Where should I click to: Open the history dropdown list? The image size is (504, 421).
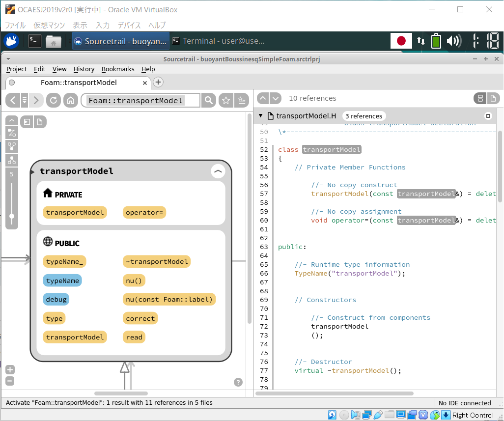pos(25,100)
